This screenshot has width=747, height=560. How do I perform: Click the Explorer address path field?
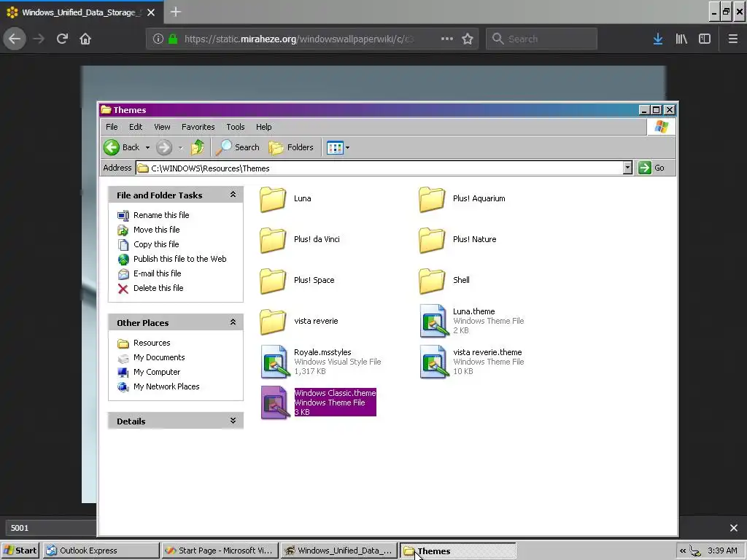tap(379, 168)
